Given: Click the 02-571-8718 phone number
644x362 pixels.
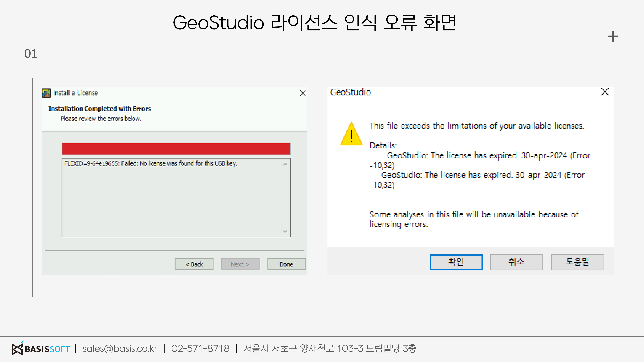Looking at the screenshot, I should click(200, 348).
